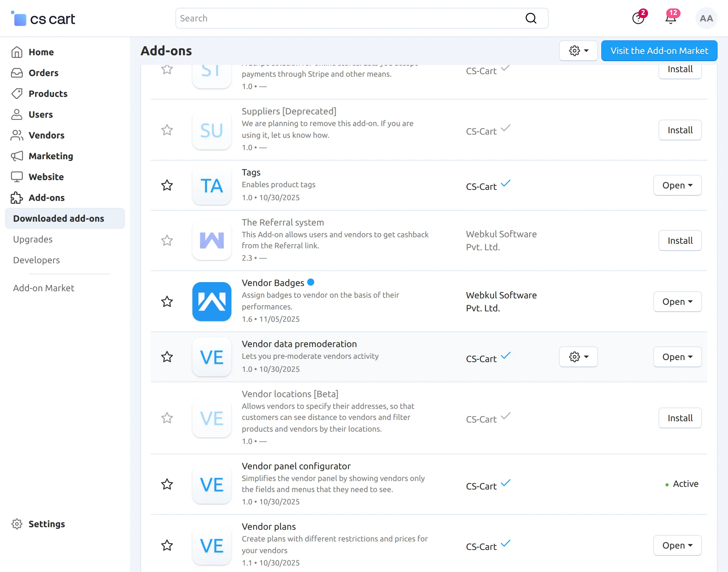This screenshot has width=728, height=572.
Task: Click Visit the Add-on Market button
Action: pyautogui.click(x=659, y=51)
